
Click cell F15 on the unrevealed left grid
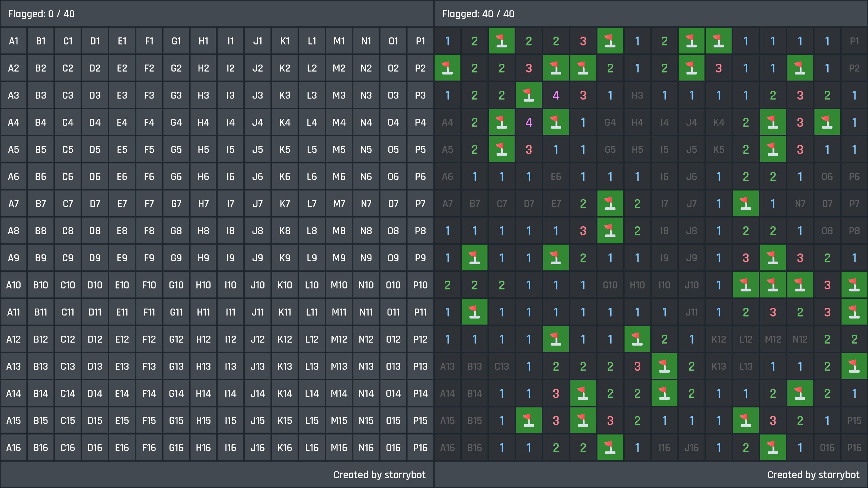[x=149, y=420]
